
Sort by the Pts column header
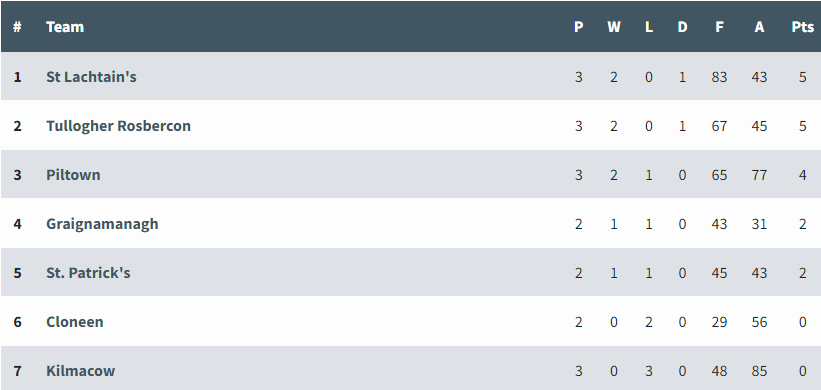coord(802,27)
